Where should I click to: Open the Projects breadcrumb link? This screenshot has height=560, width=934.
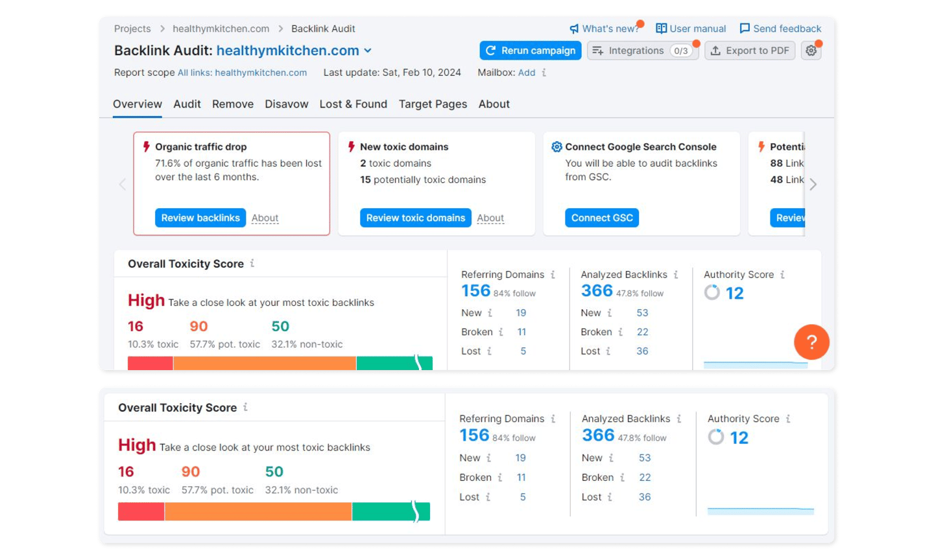coord(132,29)
